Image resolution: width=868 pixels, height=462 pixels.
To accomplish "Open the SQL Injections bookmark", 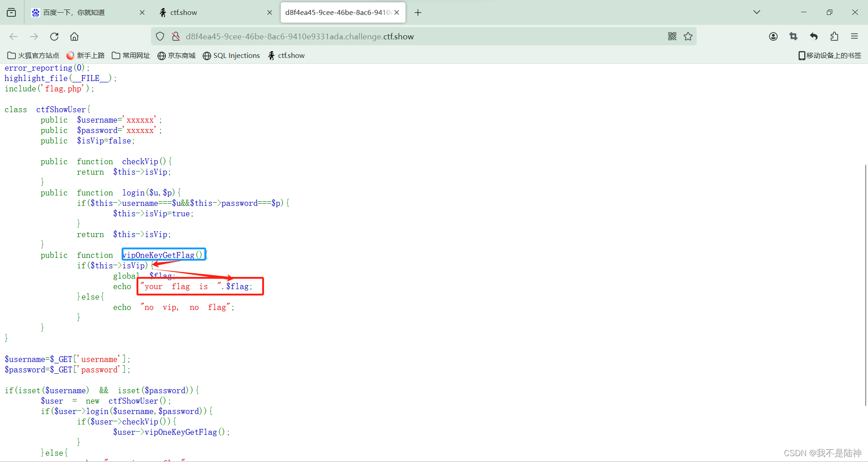I will pyautogui.click(x=231, y=55).
